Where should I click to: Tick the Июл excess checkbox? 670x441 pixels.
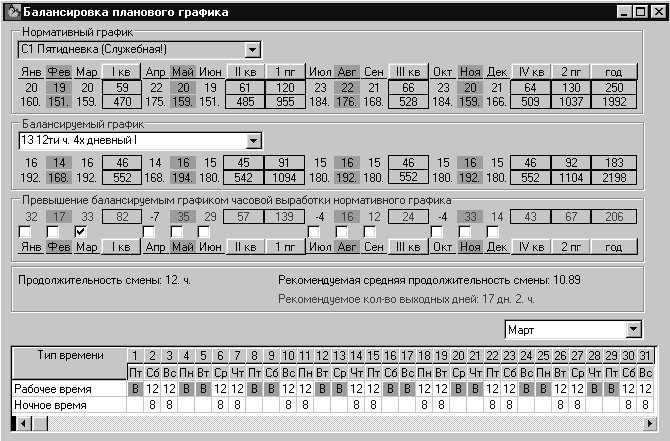click(314, 232)
